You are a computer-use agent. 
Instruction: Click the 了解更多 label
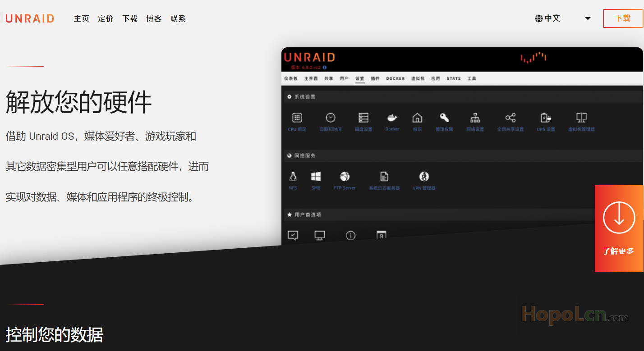pyautogui.click(x=618, y=251)
